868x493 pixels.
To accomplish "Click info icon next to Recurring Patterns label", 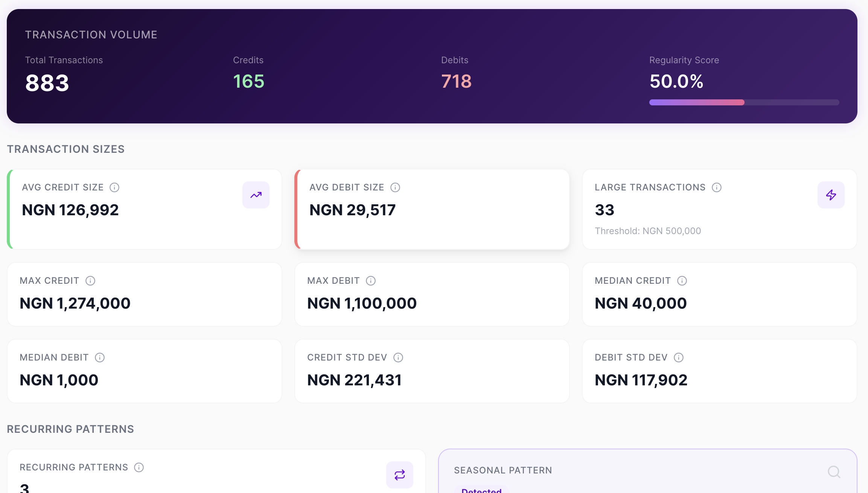I will (139, 467).
